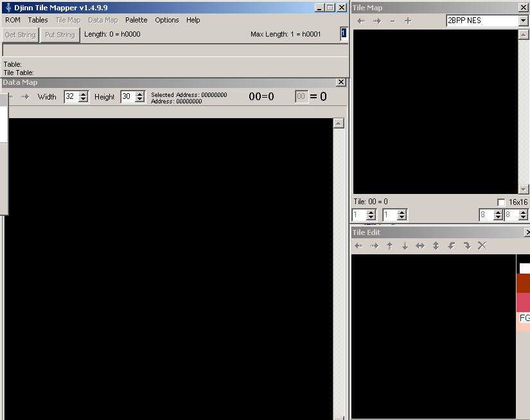
Task: Close the Tile Edit panel
Action: (527, 232)
